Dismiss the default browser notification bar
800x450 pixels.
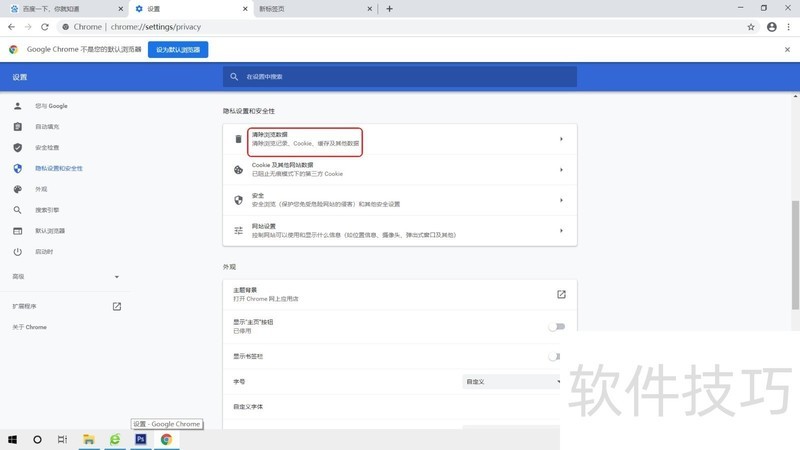coord(787,49)
